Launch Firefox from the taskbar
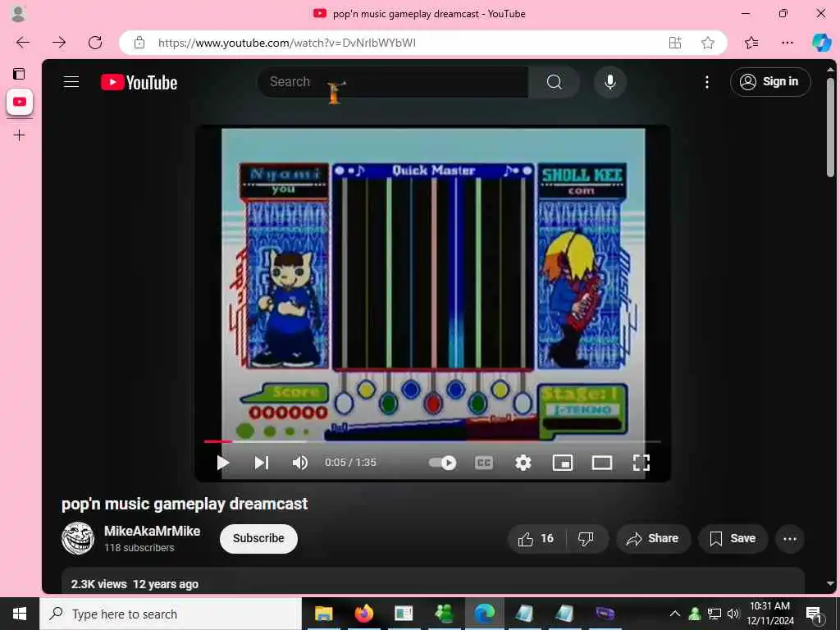Image resolution: width=840 pixels, height=630 pixels. click(363, 614)
